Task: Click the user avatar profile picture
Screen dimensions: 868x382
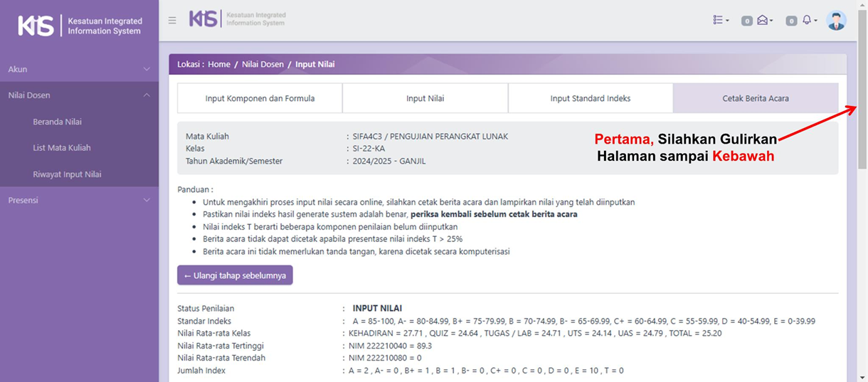Action: tap(836, 21)
